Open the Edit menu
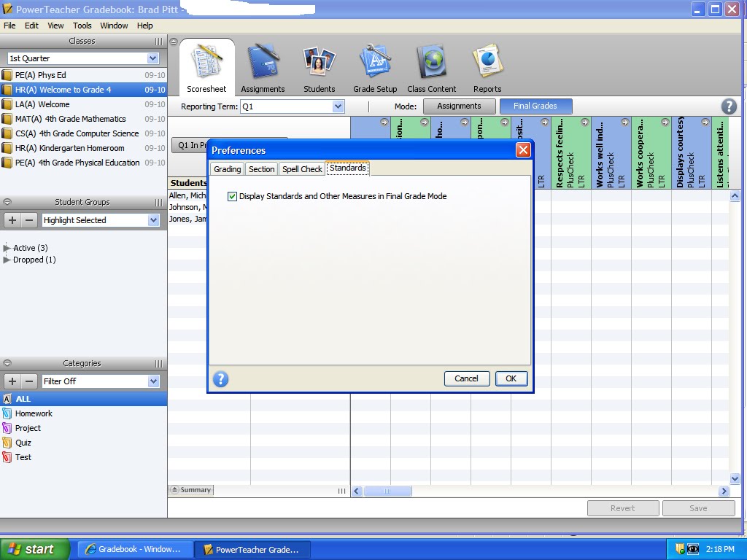The image size is (747, 560). pos(31,26)
